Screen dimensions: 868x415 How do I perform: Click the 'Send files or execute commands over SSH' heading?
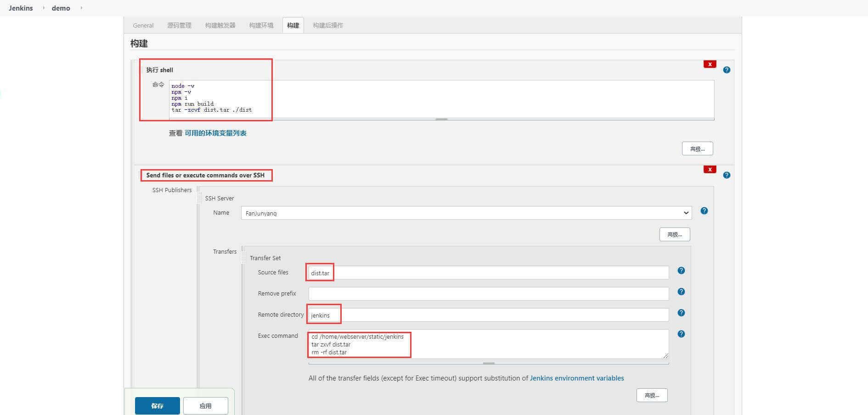pyautogui.click(x=205, y=175)
